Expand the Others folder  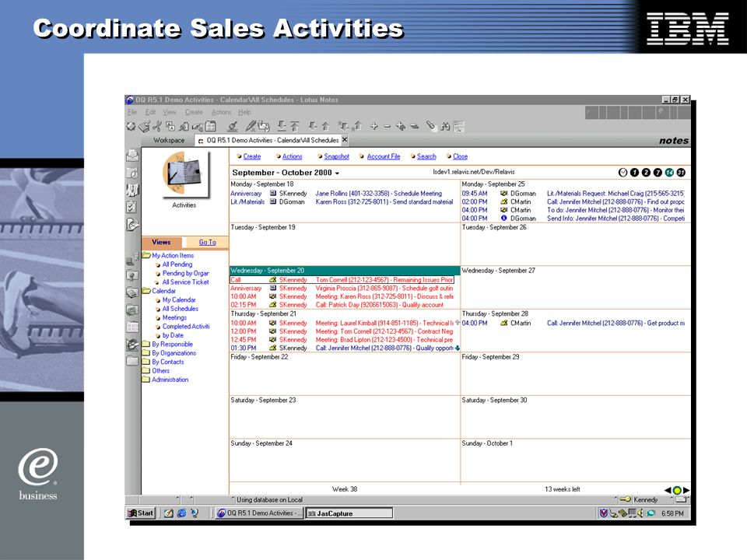[x=146, y=370]
